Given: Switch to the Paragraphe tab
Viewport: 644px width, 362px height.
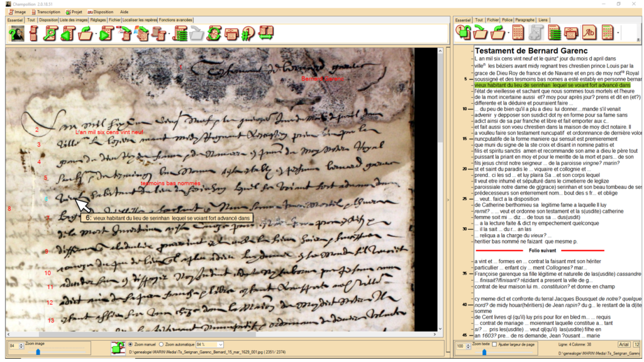Looking at the screenshot, I should point(525,20).
